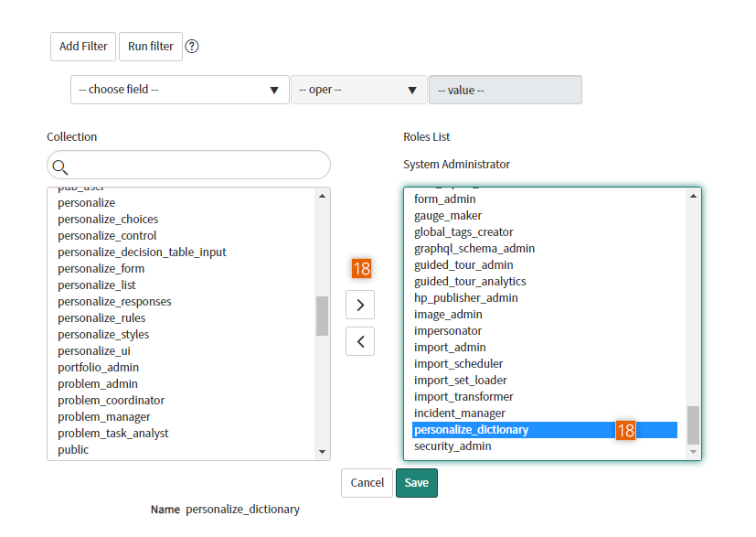Click the Roles List scroll down arrow
Screen dimensions: 756x537
point(693,452)
